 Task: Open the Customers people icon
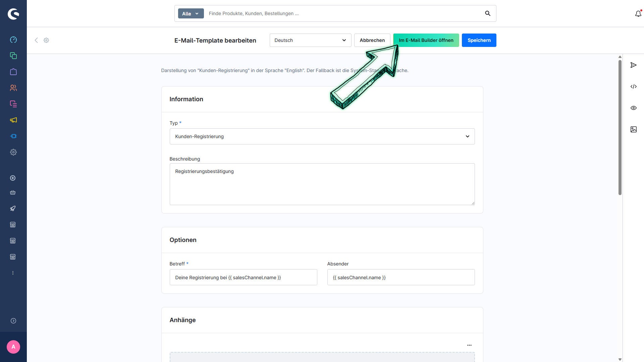(13, 88)
